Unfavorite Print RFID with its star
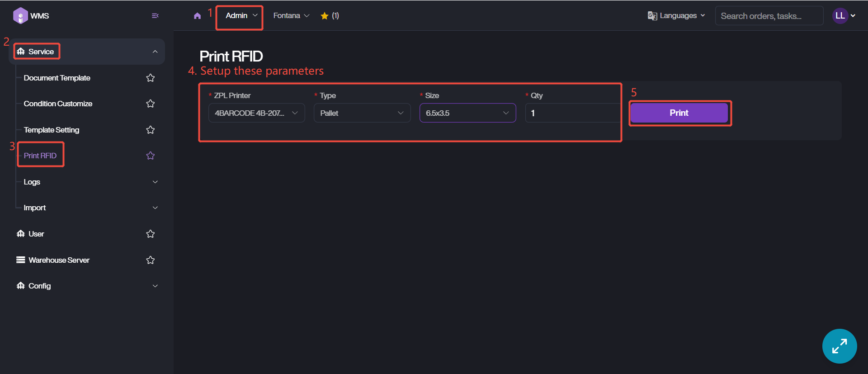The image size is (868, 374). [x=151, y=156]
